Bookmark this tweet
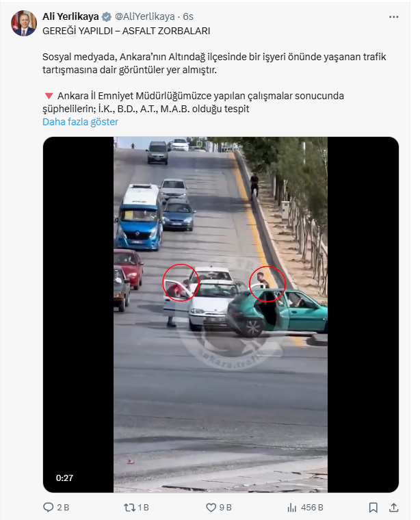The height and width of the screenshot is (520, 420). point(373,508)
